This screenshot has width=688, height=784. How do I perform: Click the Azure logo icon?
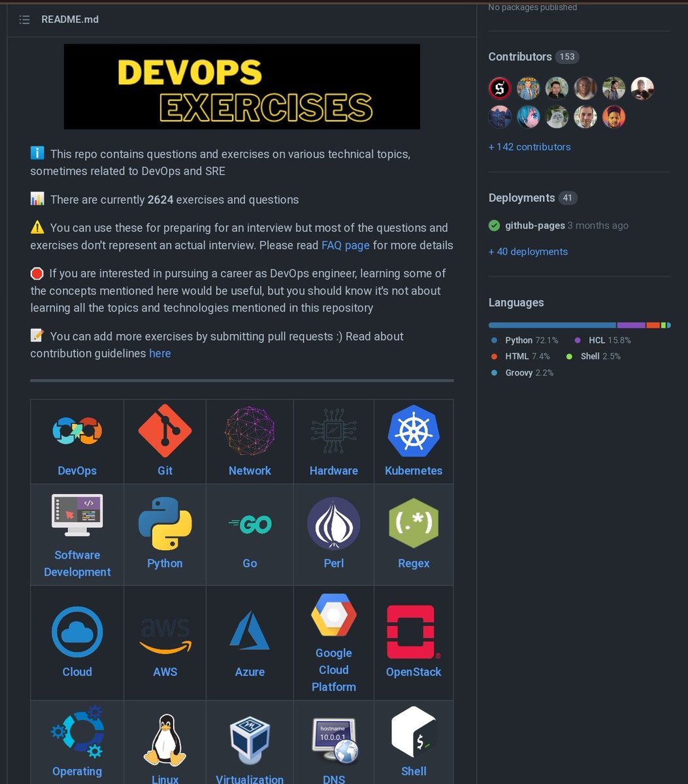pyautogui.click(x=250, y=630)
